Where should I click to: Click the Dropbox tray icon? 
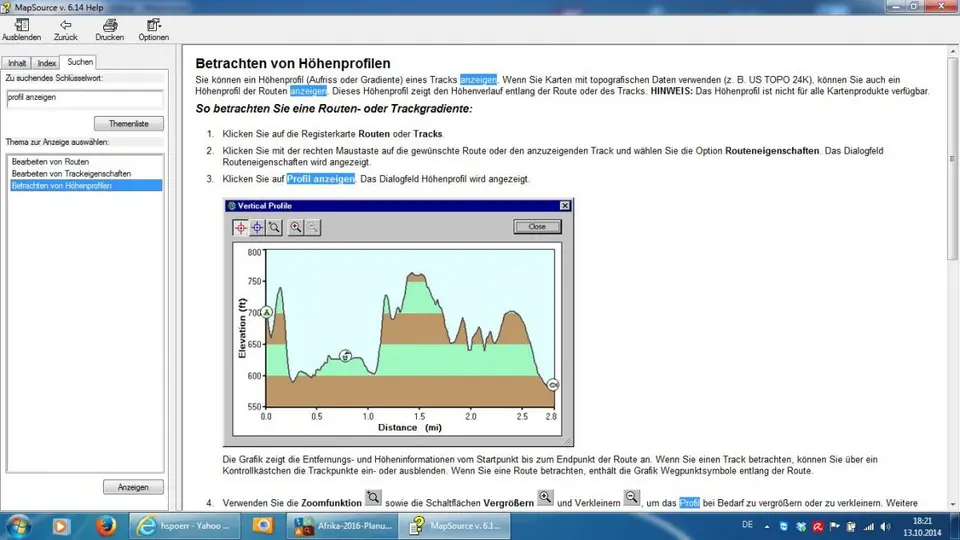pyautogui.click(x=801, y=527)
